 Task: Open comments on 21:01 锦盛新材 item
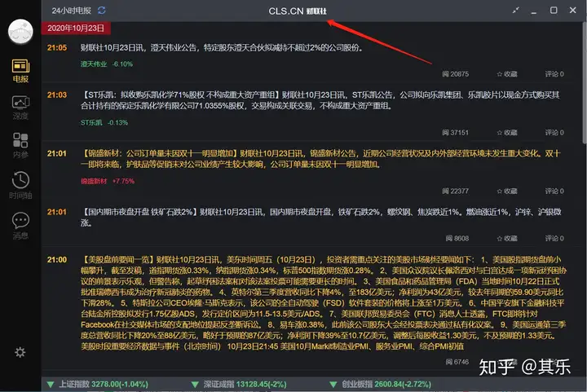point(554,192)
